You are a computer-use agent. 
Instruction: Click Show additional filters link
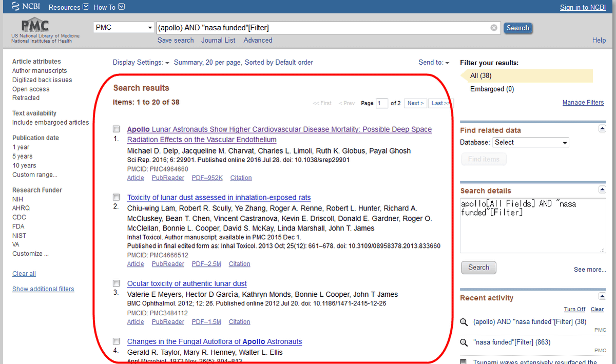click(43, 289)
